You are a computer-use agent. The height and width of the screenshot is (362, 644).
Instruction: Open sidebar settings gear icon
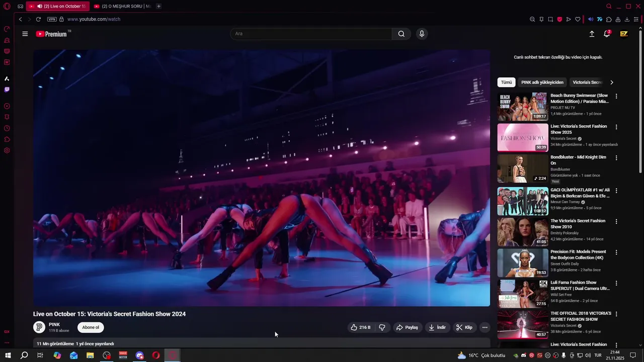[7, 150]
